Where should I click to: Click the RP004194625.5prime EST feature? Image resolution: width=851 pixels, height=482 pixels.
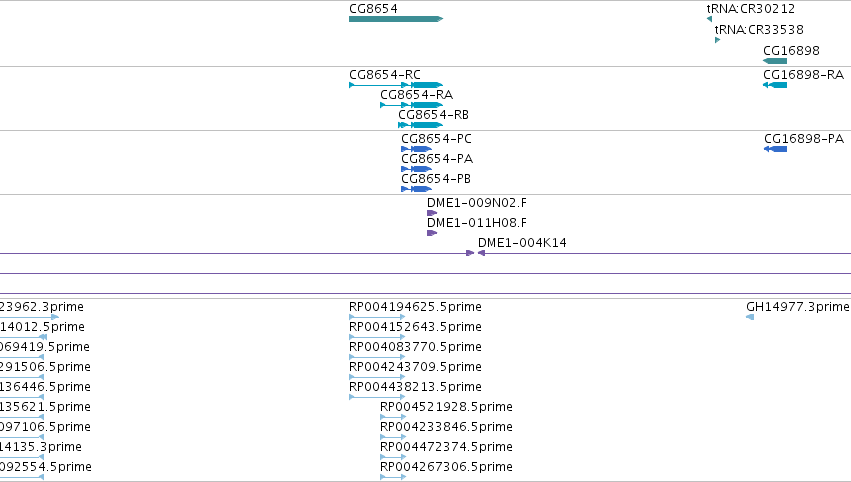coord(377,317)
